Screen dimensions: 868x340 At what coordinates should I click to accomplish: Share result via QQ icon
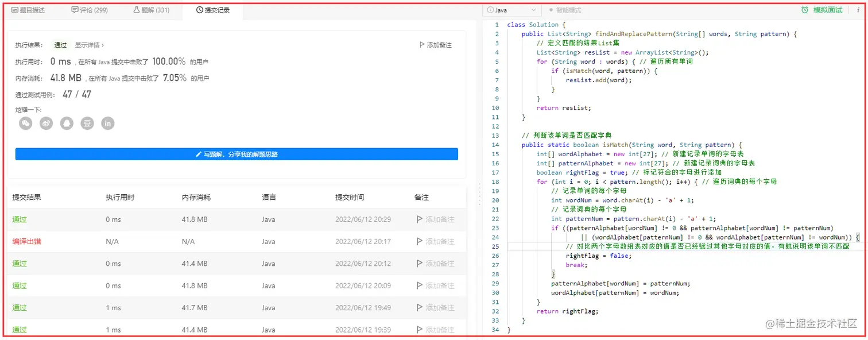pyautogui.click(x=67, y=123)
